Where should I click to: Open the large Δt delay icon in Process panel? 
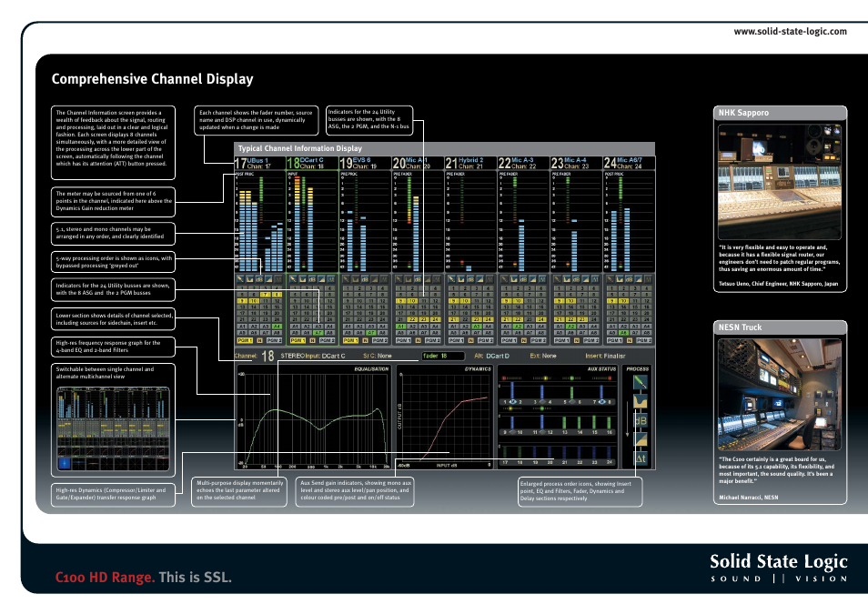pos(641,458)
